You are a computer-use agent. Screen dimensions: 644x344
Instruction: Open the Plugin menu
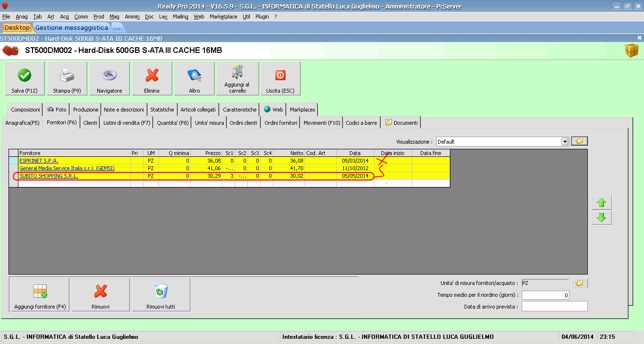pyautogui.click(x=262, y=17)
